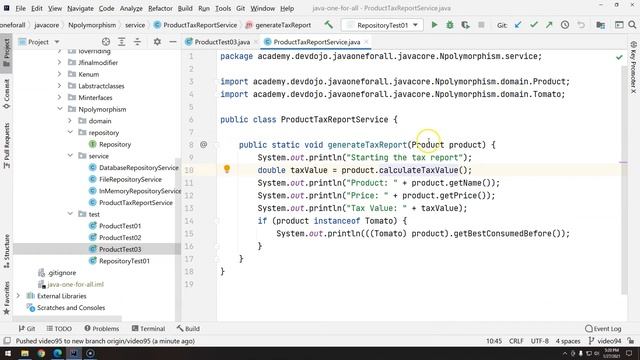Click the Edge icon in taskbar

click(x=58, y=353)
